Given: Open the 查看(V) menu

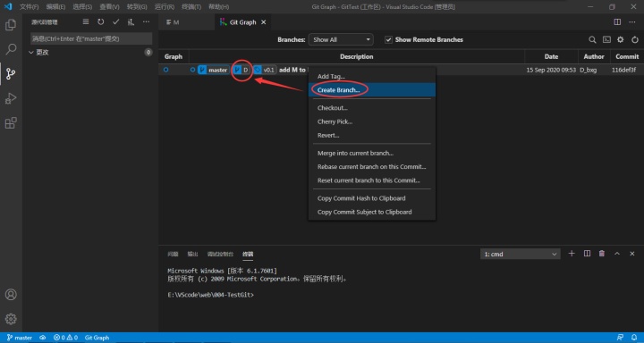Looking at the screenshot, I should [x=109, y=7].
